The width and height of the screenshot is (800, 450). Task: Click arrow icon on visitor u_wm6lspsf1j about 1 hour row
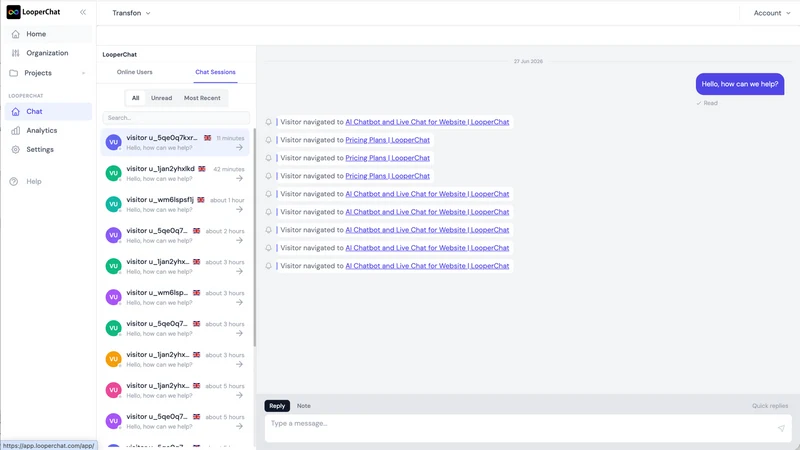(x=239, y=210)
